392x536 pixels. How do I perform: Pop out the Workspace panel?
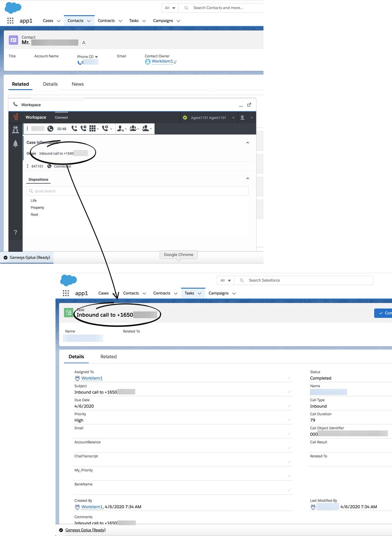(x=249, y=105)
